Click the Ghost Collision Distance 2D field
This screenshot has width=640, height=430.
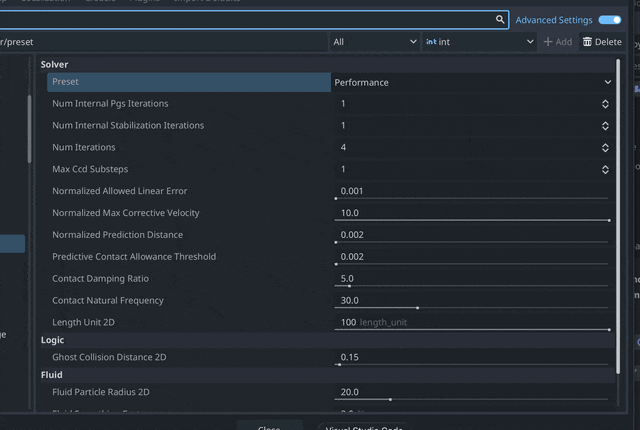pos(470,357)
